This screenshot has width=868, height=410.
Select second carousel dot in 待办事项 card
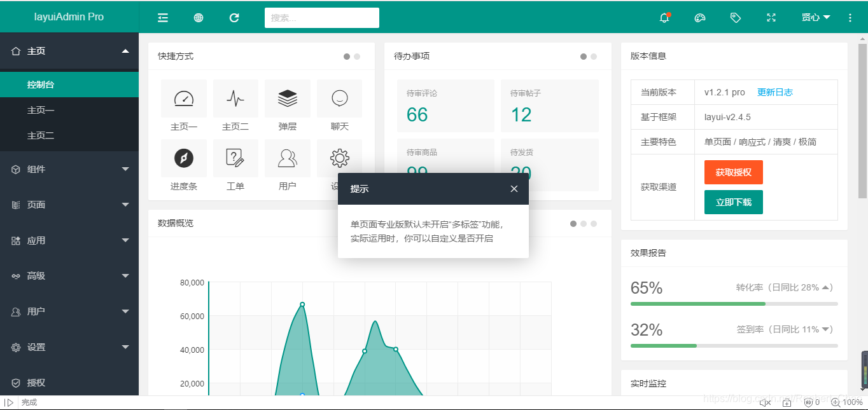click(594, 57)
